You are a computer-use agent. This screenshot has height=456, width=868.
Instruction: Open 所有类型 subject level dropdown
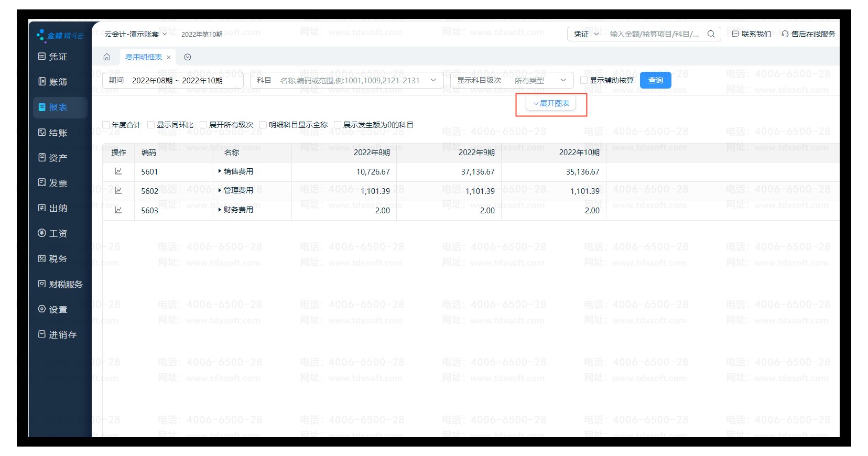click(x=540, y=80)
